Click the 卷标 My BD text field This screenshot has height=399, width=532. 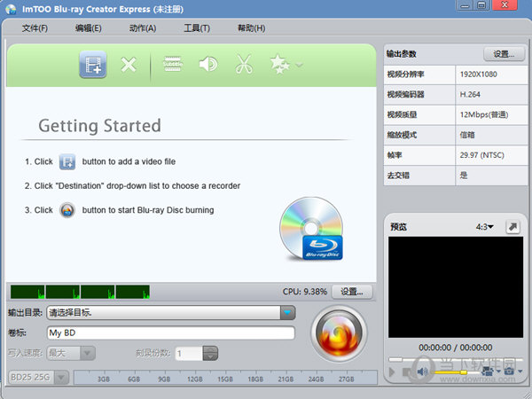pyautogui.click(x=170, y=332)
